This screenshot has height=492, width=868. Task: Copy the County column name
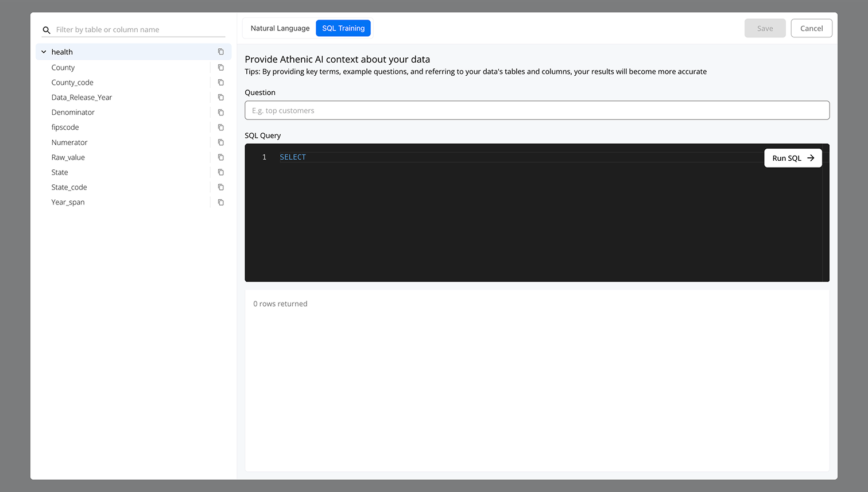(x=220, y=68)
